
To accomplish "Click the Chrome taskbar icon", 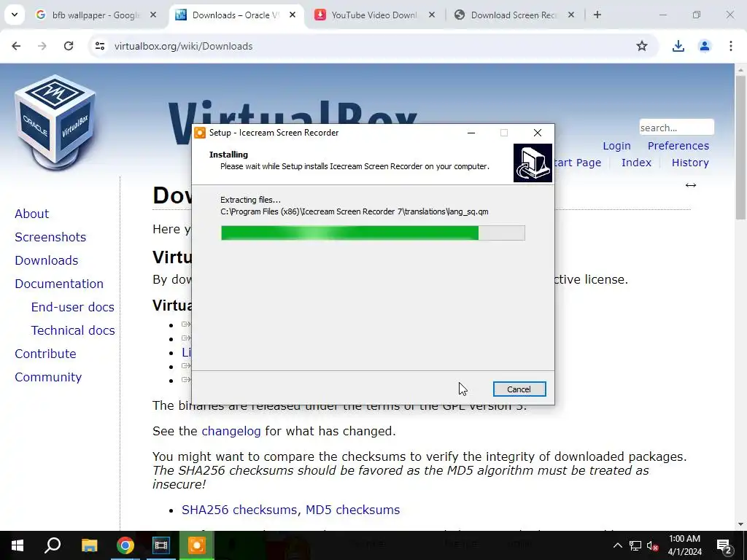I will (x=125, y=545).
